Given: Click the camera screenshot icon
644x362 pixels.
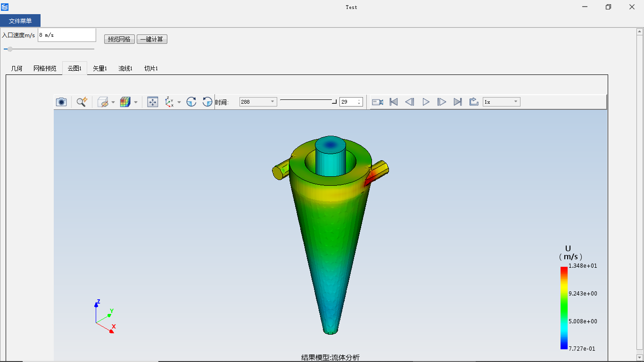Looking at the screenshot, I should pos(61,102).
